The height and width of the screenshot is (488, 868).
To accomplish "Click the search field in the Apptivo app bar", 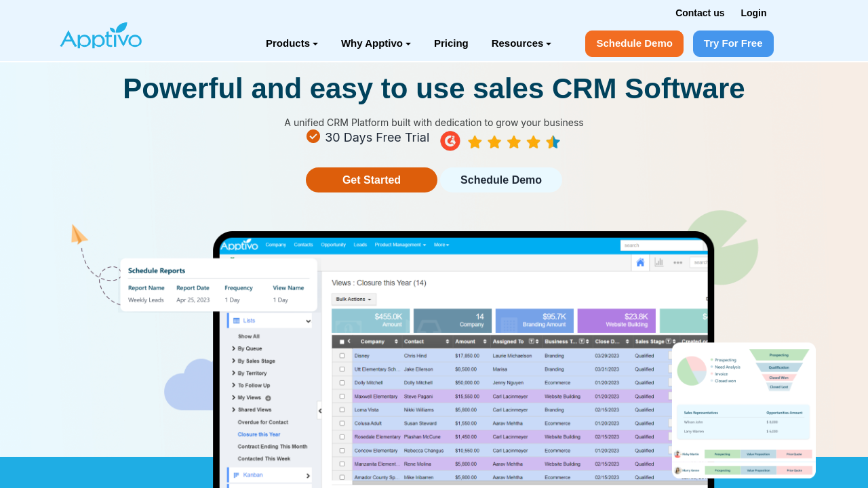I will (x=663, y=245).
